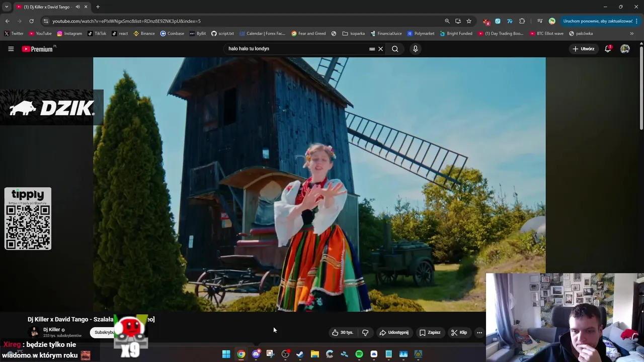Screen dimensions: 644x362
Task: Open YouTube notifications bell
Action: click(608, 49)
